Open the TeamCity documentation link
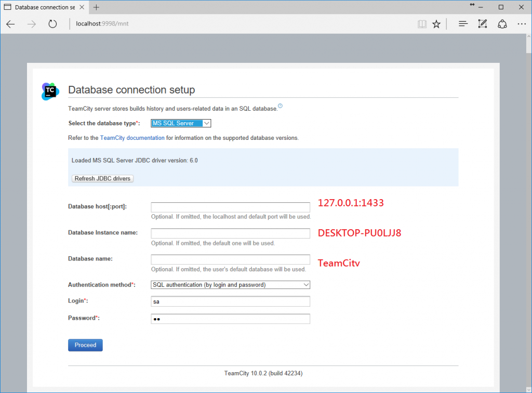The width and height of the screenshot is (532, 393). [132, 138]
